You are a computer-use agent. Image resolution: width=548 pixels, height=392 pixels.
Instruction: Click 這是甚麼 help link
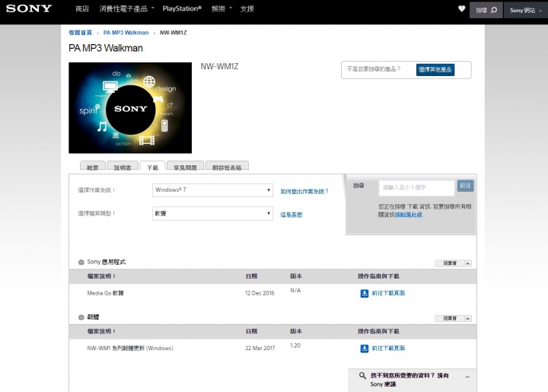tap(291, 215)
